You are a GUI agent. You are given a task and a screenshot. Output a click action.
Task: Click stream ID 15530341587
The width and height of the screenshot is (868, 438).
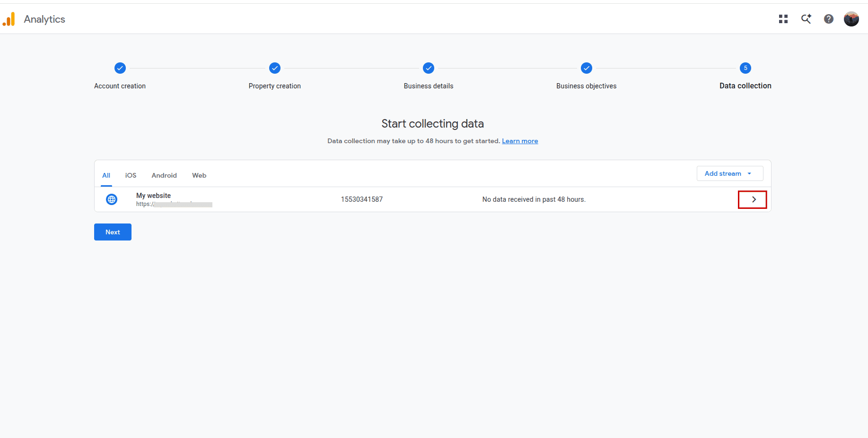coord(362,199)
